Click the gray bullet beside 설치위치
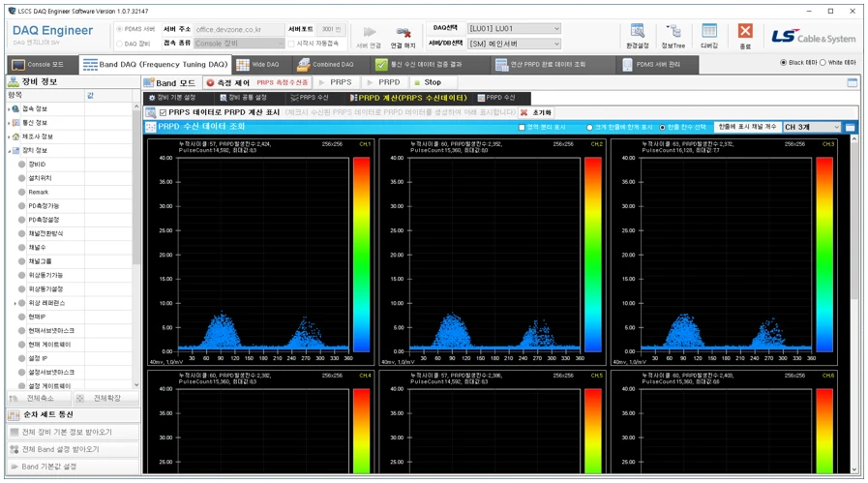This screenshot has height=483, width=868. [x=22, y=178]
